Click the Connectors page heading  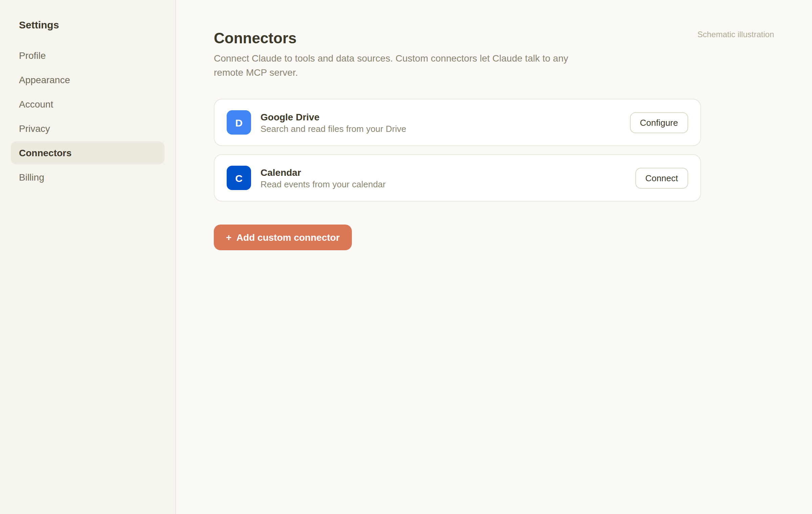tap(255, 38)
